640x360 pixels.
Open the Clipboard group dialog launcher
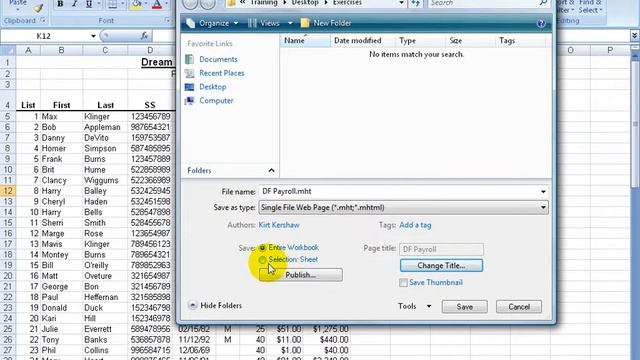click(43, 20)
